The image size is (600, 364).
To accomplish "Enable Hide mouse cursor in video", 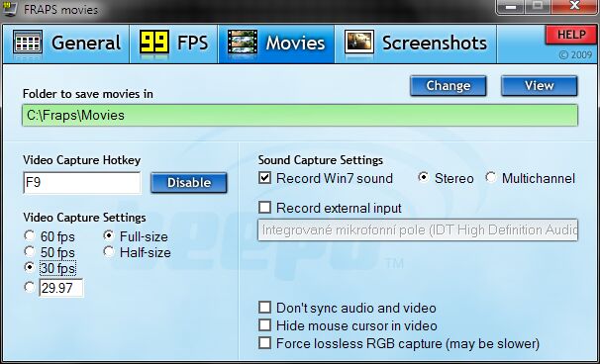I will [264, 325].
